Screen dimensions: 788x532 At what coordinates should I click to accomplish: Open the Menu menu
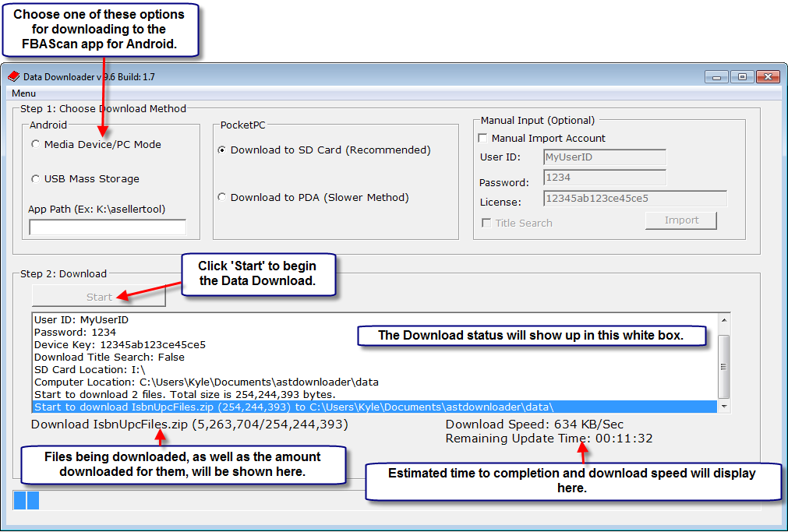coord(23,93)
